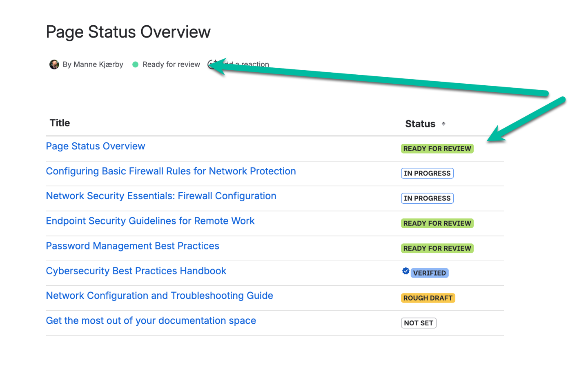588x367 pixels.
Task: Open Network Security Essentials: Firewall Configuration
Action: point(161,196)
